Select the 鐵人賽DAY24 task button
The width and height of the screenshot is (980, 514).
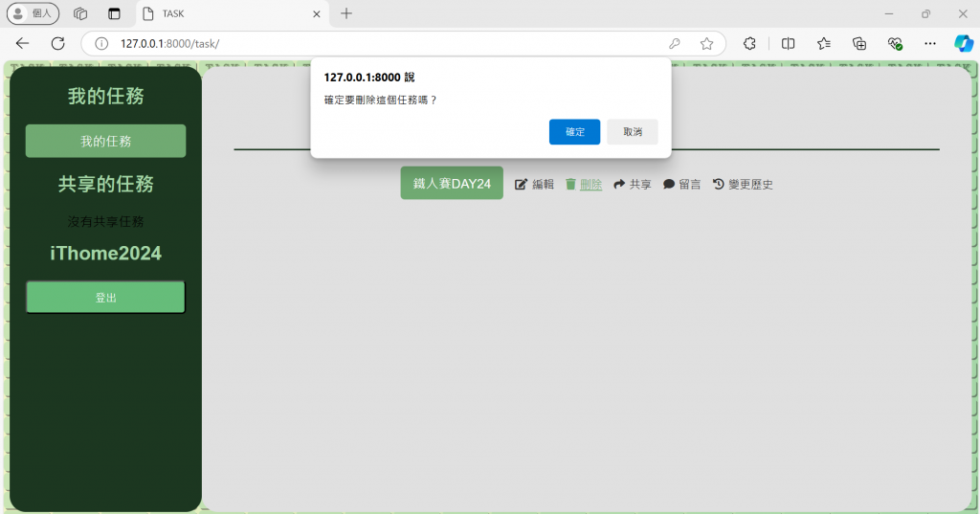pyautogui.click(x=452, y=183)
